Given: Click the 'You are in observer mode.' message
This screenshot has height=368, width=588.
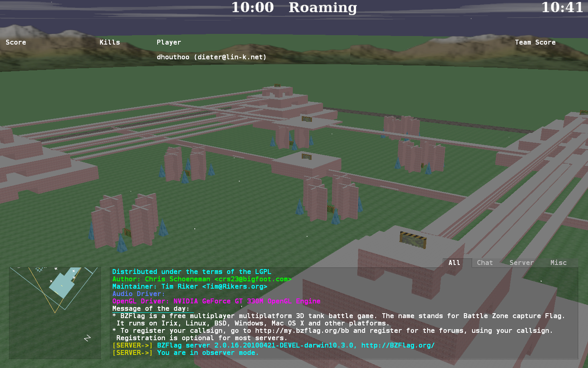Looking at the screenshot, I should click(x=208, y=353).
